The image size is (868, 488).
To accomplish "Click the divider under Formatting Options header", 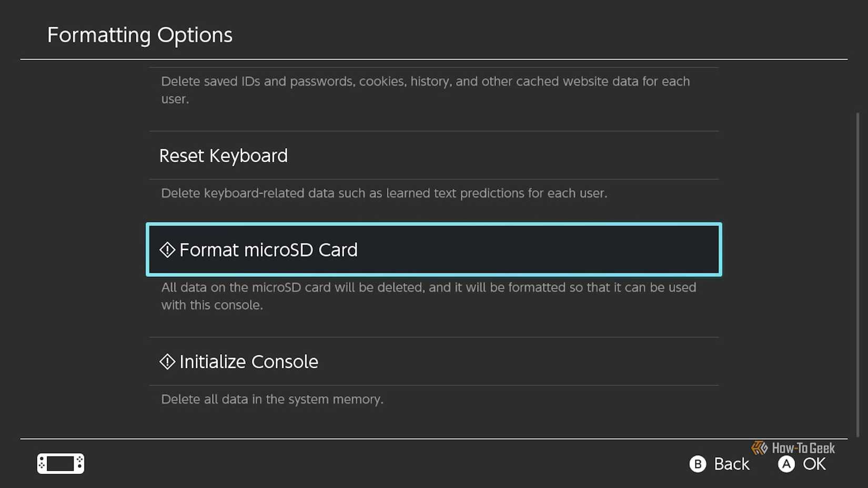I will click(x=434, y=58).
